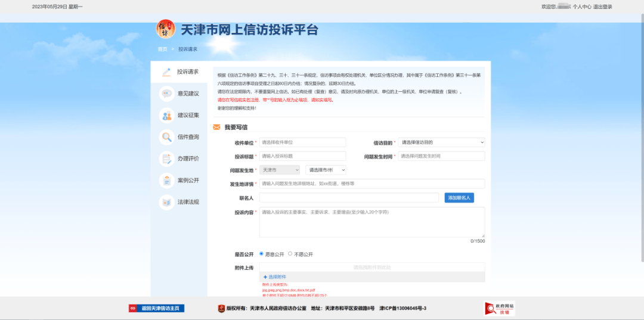Click the 选择附件 upload link

click(x=275, y=277)
